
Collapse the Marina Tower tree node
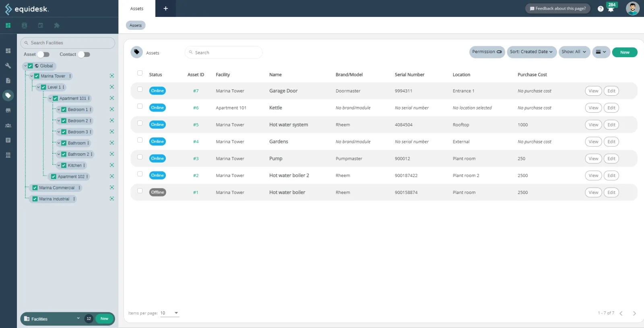pyautogui.click(x=32, y=76)
